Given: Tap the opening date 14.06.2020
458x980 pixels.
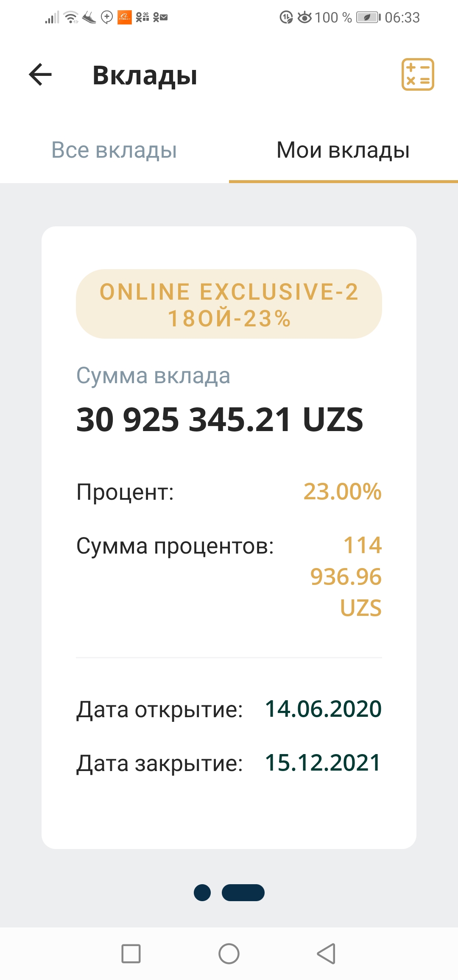Looking at the screenshot, I should (323, 709).
